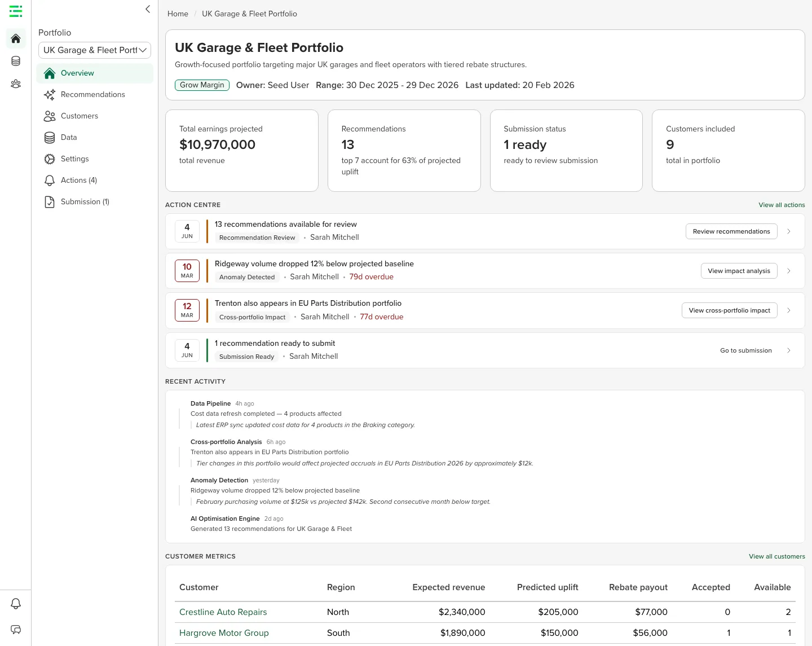This screenshot has width=812, height=646.
Task: Click the Grow Margin tag
Action: (x=202, y=85)
